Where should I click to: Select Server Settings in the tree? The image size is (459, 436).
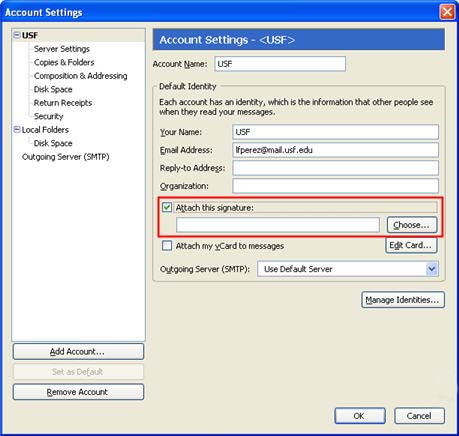(62, 49)
